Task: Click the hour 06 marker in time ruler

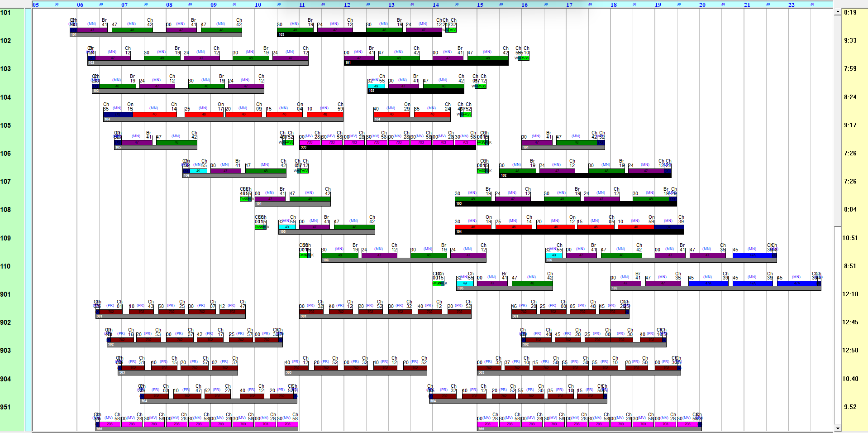Action: [x=80, y=5]
